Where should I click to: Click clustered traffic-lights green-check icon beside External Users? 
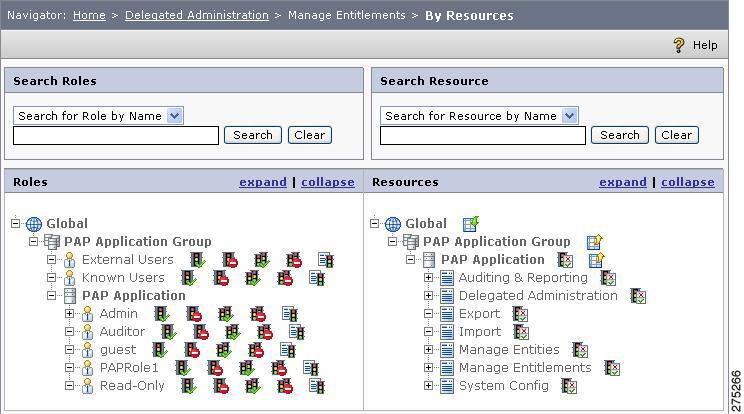coord(261,260)
